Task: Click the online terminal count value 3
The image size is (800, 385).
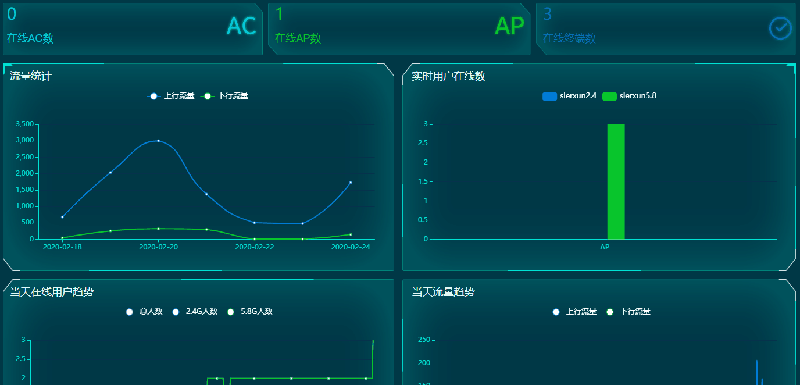Action: click(547, 14)
